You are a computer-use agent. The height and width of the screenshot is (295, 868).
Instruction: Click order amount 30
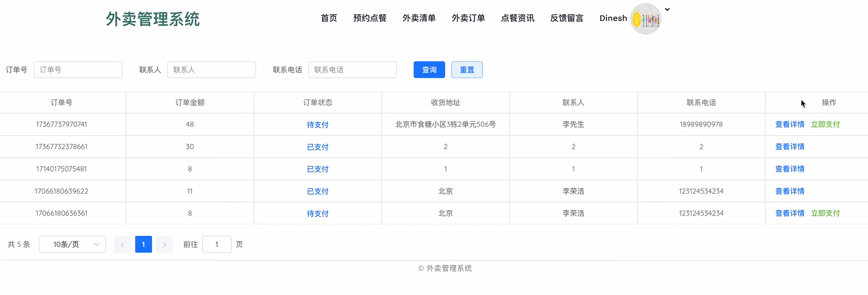190,147
